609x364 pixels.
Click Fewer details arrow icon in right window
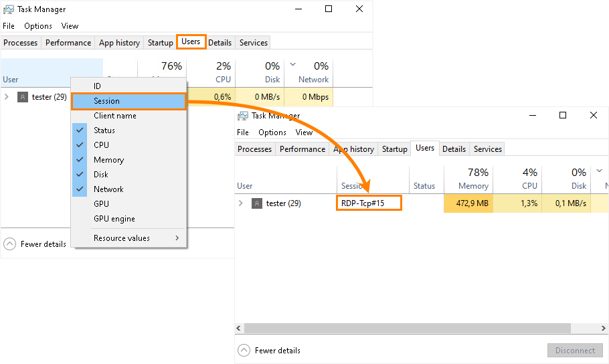pyautogui.click(x=244, y=351)
